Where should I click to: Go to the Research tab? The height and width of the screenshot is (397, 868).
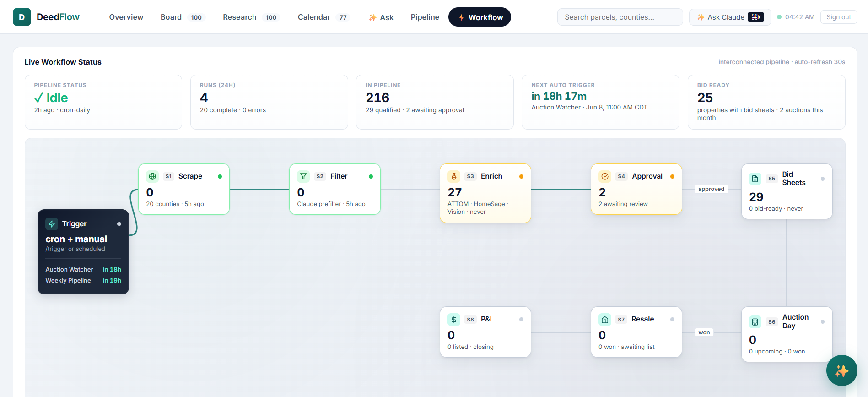(251, 17)
